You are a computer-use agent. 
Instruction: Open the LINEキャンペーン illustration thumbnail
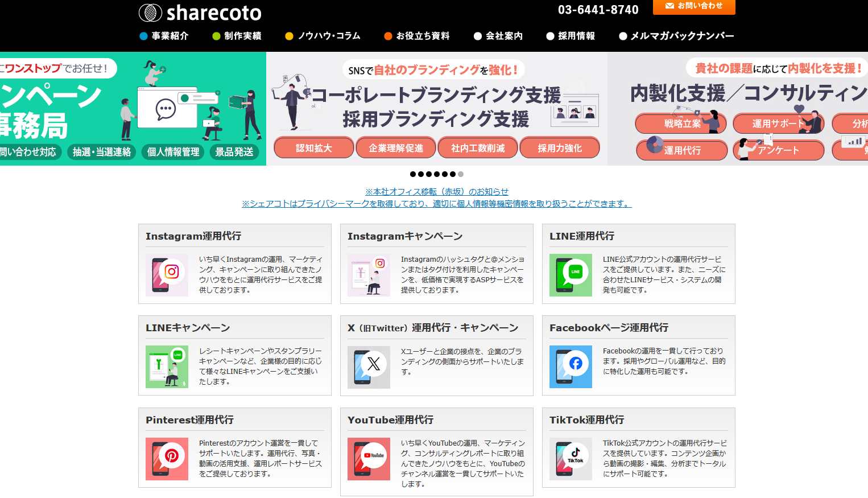click(x=167, y=367)
